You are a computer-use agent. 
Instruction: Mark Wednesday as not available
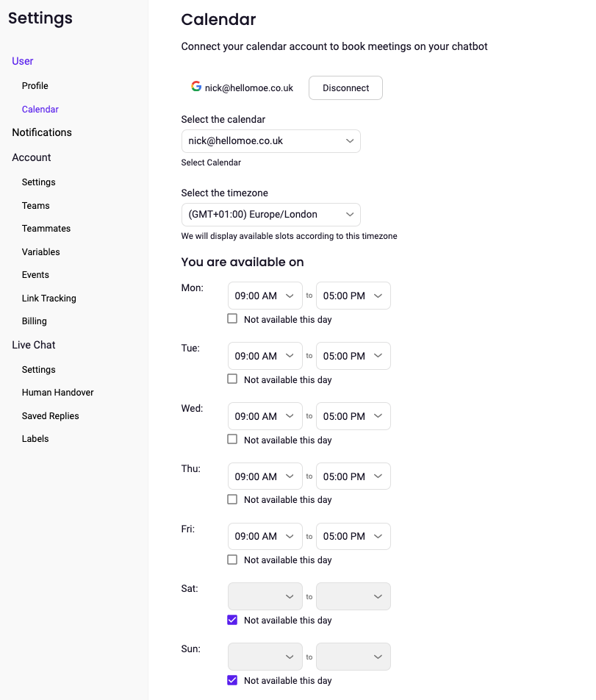[x=232, y=440]
